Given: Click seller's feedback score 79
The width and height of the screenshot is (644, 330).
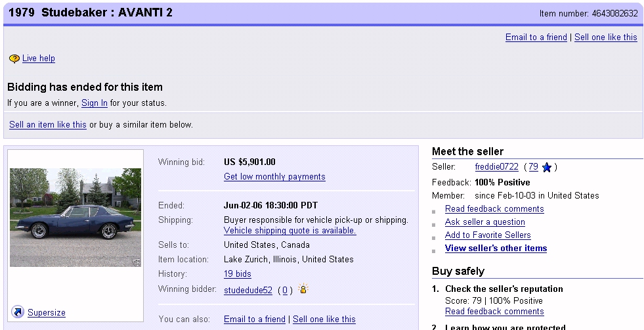Looking at the screenshot, I should pos(533,167).
